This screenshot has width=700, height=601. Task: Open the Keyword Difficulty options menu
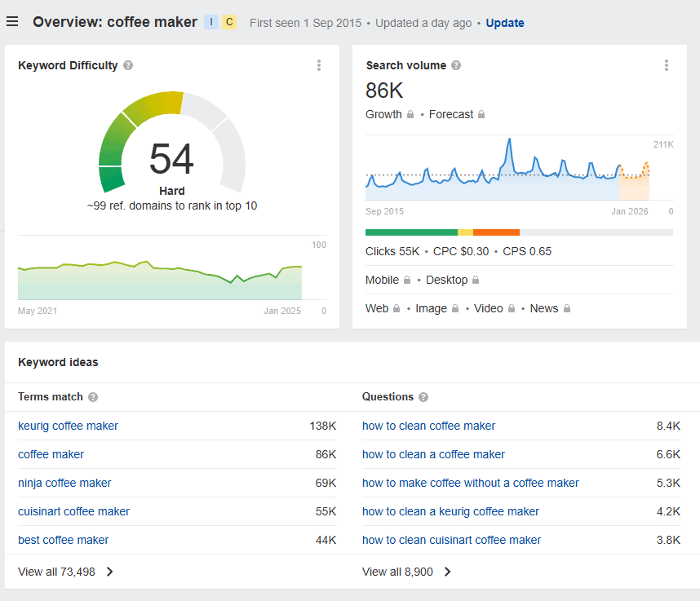(319, 65)
